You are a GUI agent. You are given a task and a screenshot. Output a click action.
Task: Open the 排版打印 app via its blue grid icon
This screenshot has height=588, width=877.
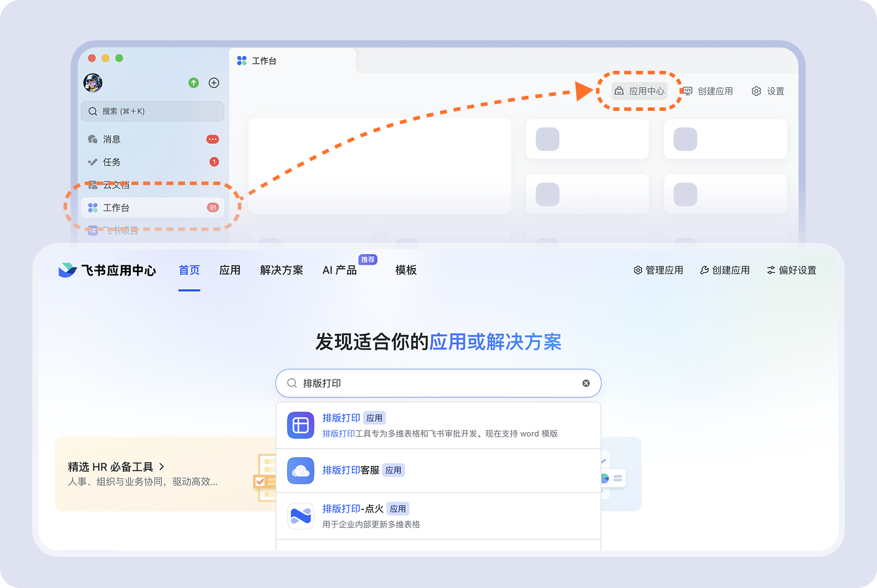pos(300,425)
